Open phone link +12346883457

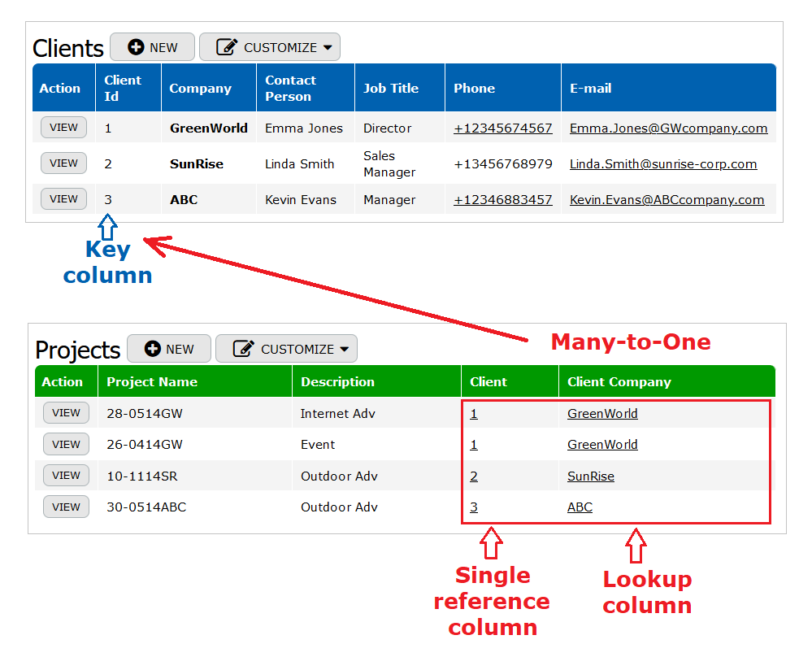(x=503, y=199)
